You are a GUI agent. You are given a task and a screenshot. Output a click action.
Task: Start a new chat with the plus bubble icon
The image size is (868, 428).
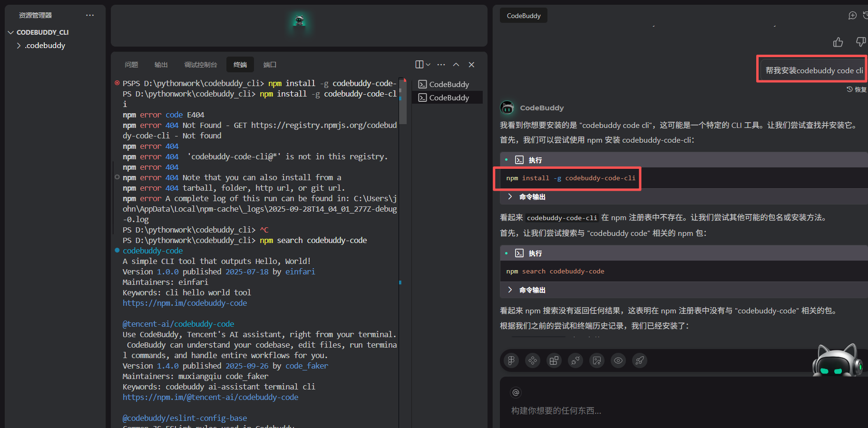click(852, 15)
